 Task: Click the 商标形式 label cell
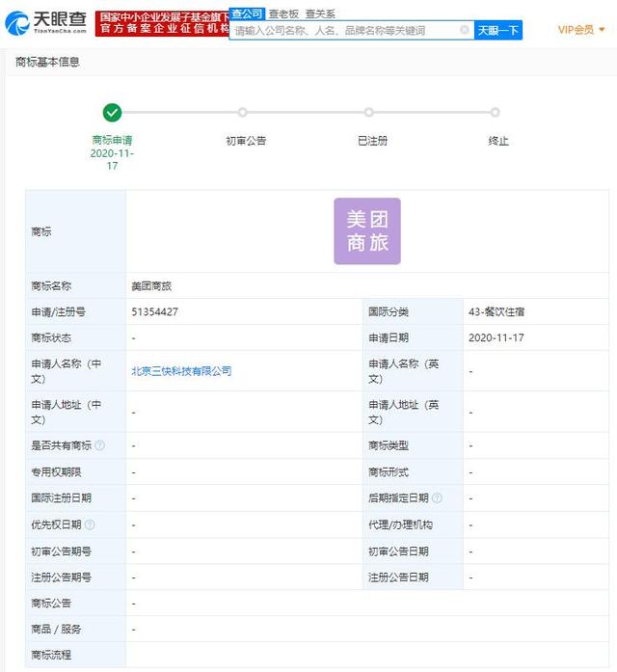tap(413, 471)
